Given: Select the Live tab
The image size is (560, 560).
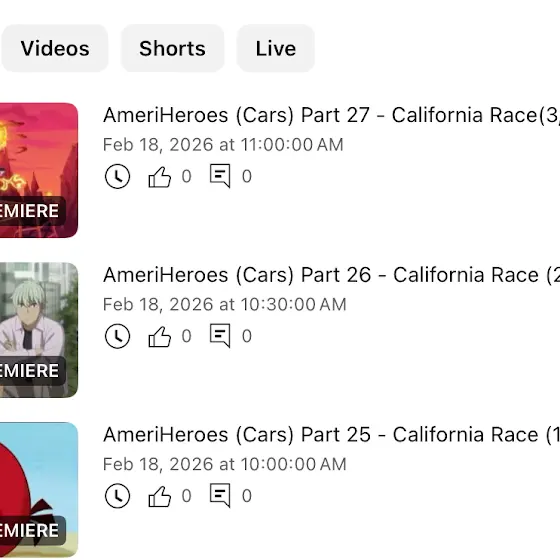Looking at the screenshot, I should (x=275, y=49).
